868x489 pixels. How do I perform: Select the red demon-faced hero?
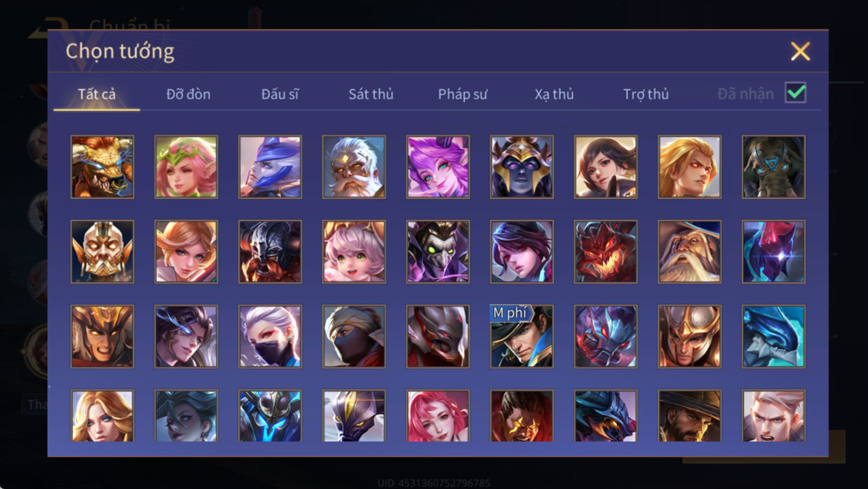pyautogui.click(x=606, y=252)
